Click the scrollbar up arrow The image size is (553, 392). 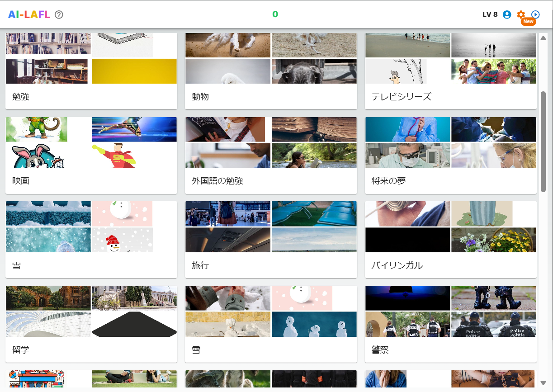click(x=544, y=38)
